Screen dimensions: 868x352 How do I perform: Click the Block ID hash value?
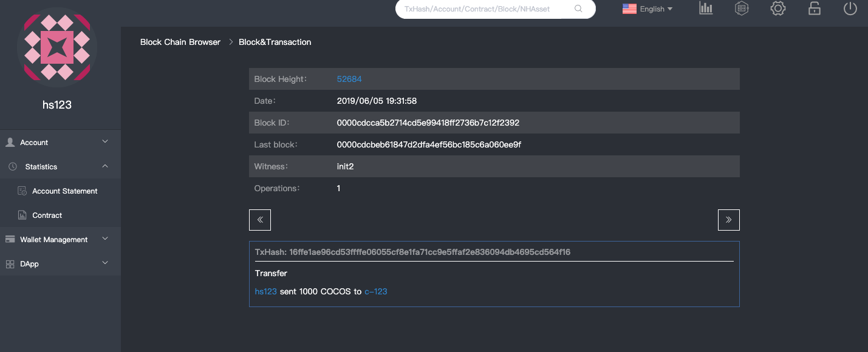coord(428,123)
